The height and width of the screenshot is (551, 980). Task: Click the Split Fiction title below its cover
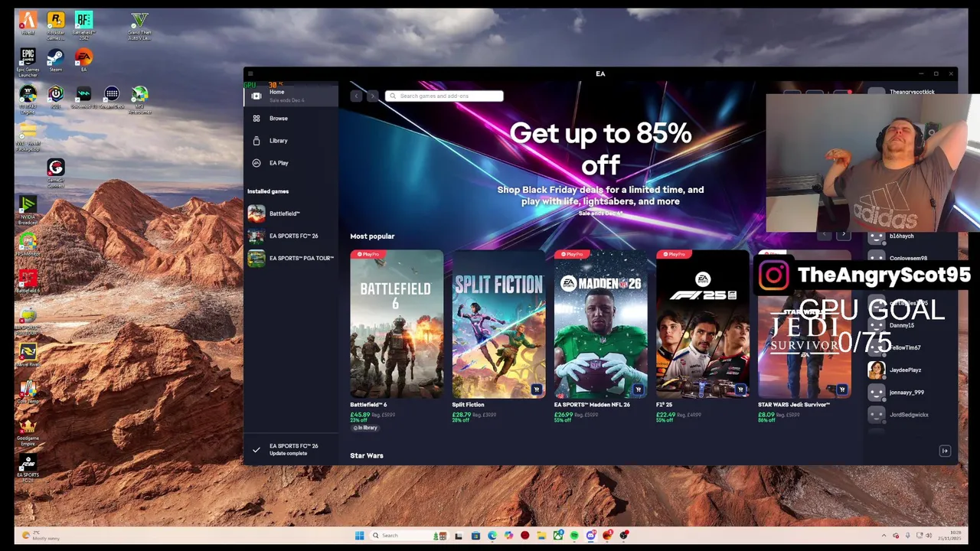pyautogui.click(x=468, y=405)
